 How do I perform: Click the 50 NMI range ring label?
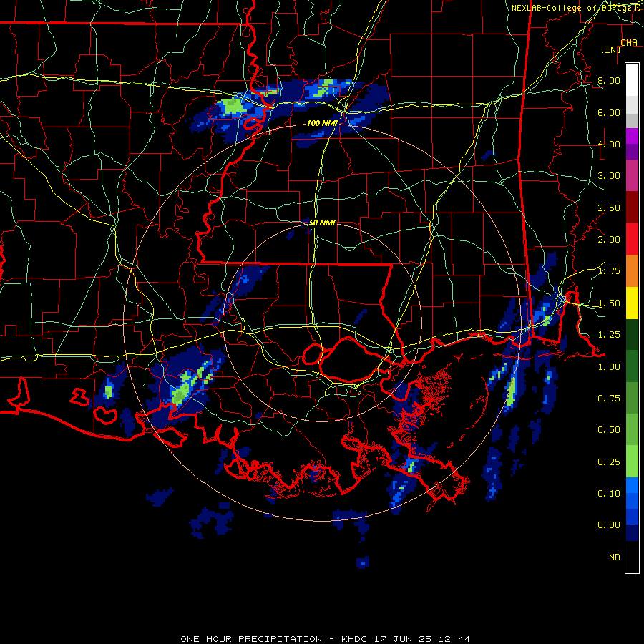tap(322, 223)
